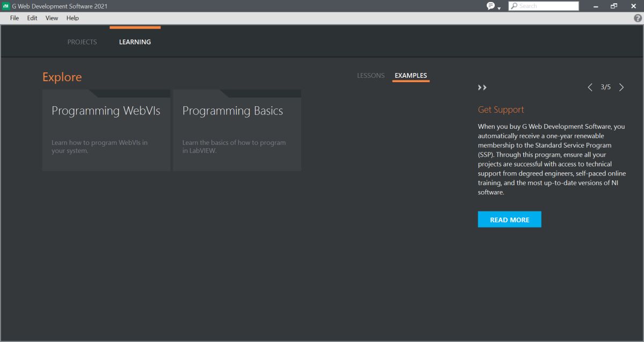Open the View menu
The image size is (644, 342).
(x=52, y=18)
